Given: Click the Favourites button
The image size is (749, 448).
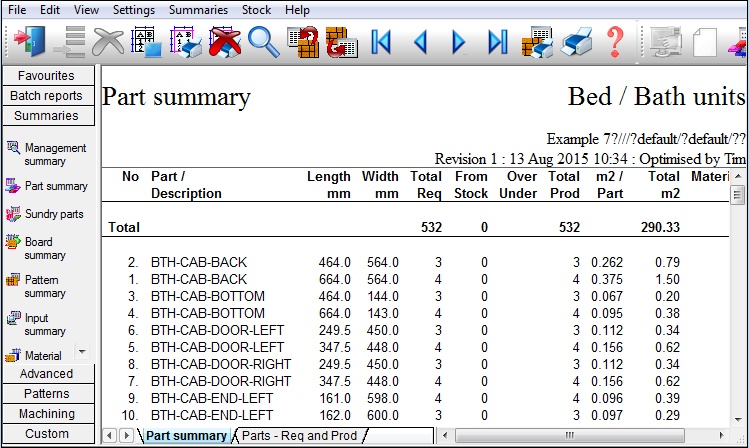Looking at the screenshot, I should (x=48, y=75).
